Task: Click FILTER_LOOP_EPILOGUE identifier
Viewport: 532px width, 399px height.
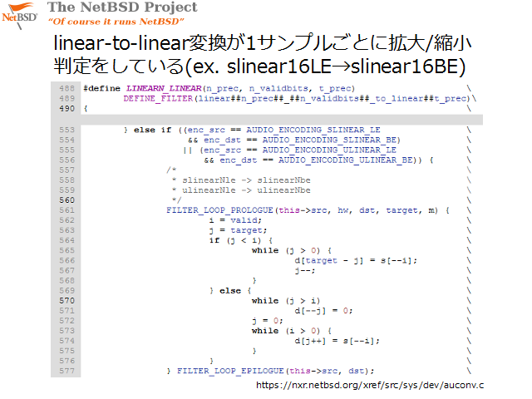Action: 230,372
